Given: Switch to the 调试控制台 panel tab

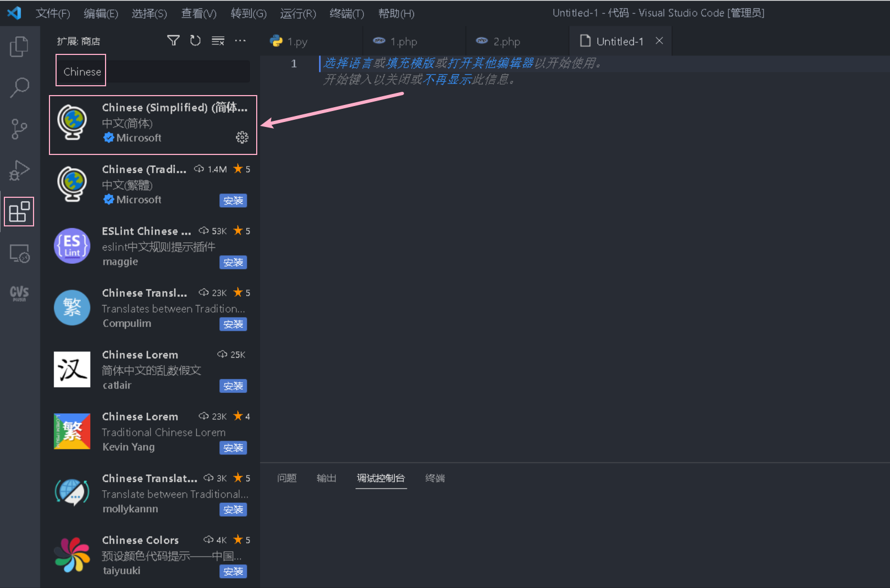Looking at the screenshot, I should [381, 478].
